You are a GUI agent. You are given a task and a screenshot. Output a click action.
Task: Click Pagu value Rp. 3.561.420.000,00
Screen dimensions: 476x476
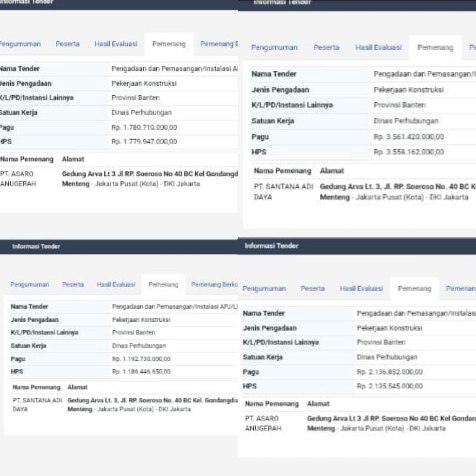pyautogui.click(x=409, y=137)
